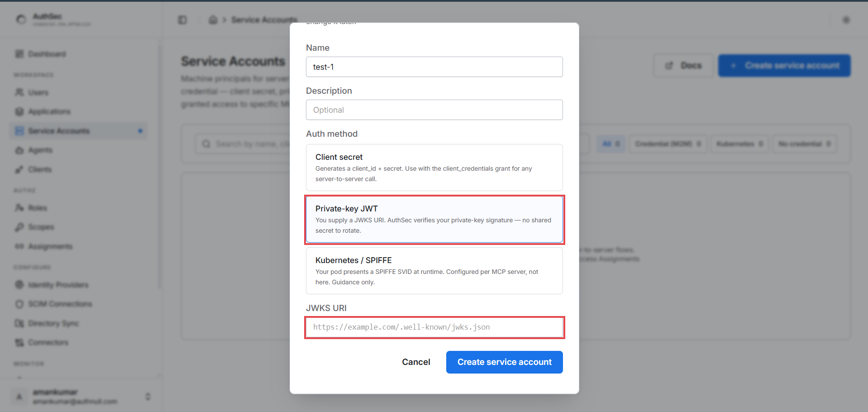Select the Kubernetes filter chip
The height and width of the screenshot is (412, 868).
click(x=739, y=144)
